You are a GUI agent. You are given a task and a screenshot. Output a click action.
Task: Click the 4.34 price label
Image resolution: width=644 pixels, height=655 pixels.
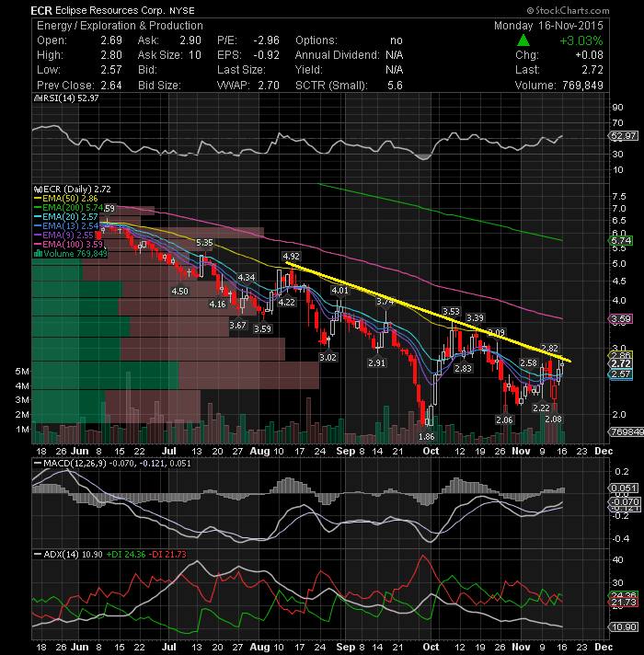coord(246,278)
